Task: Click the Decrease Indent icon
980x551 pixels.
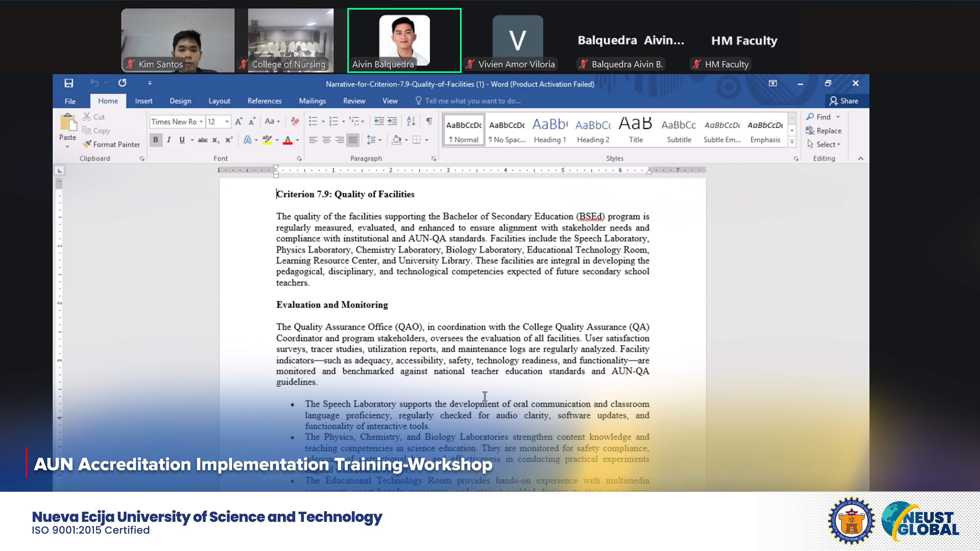Action: click(x=379, y=121)
